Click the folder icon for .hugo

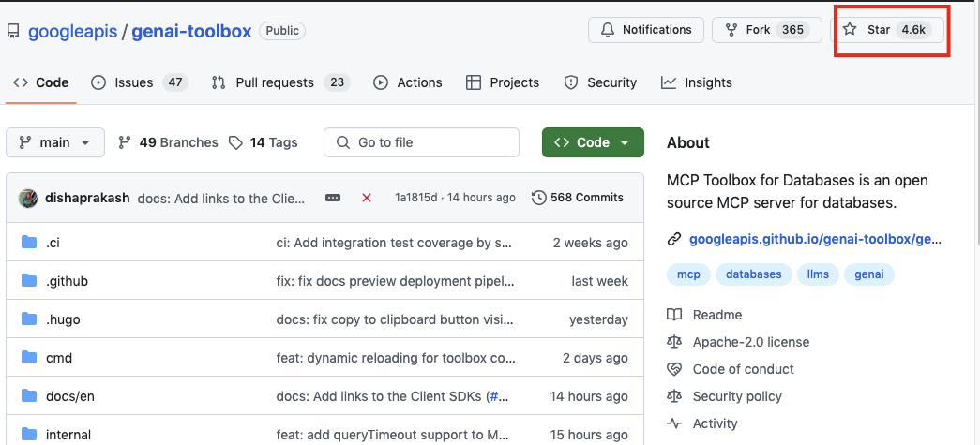(29, 319)
